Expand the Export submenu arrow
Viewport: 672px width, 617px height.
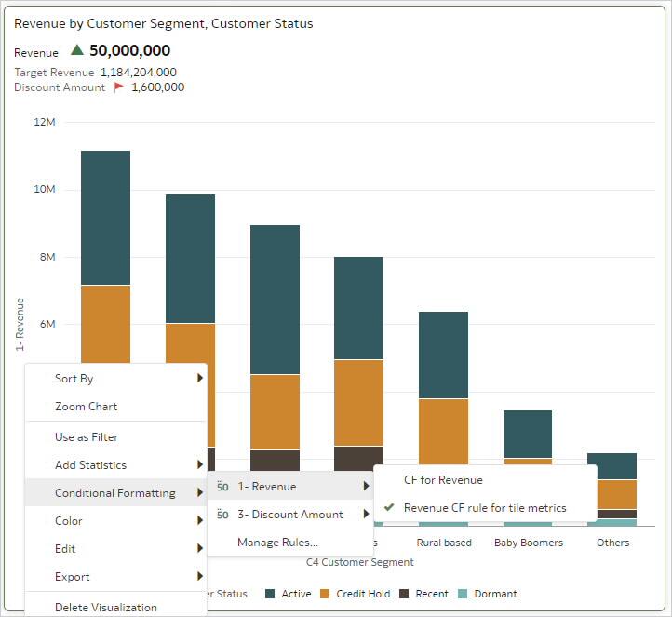tap(199, 577)
